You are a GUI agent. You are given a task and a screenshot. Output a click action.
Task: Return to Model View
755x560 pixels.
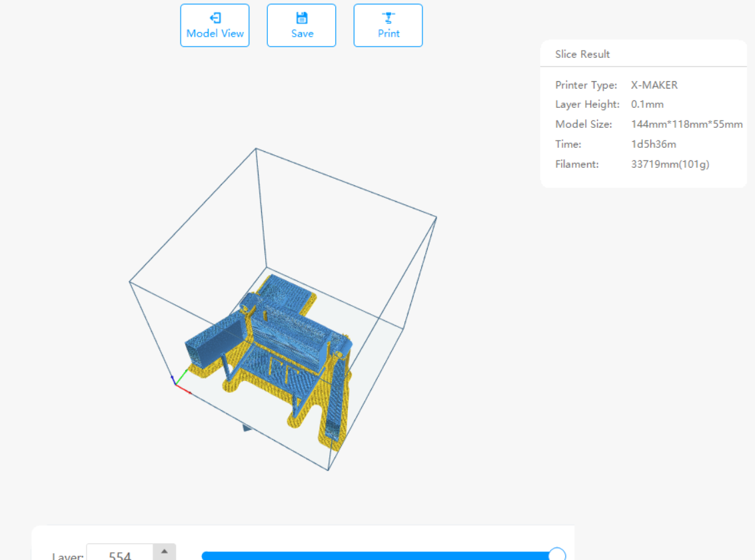(215, 25)
